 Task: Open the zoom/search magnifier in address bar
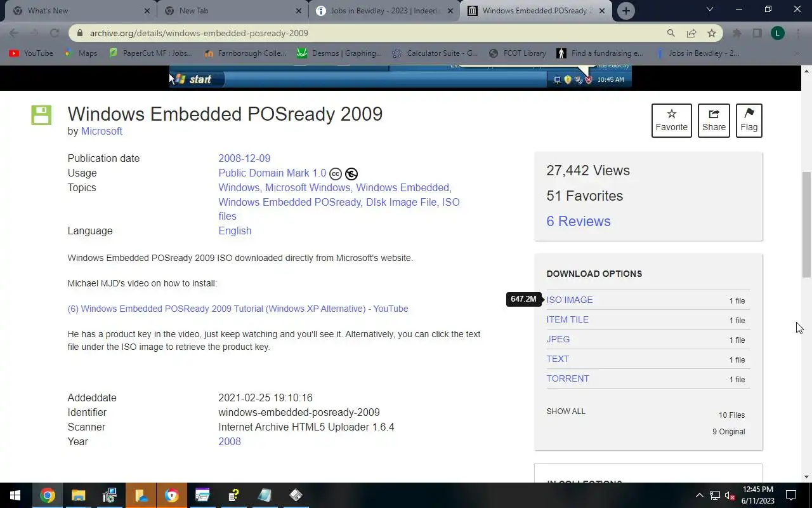671,33
